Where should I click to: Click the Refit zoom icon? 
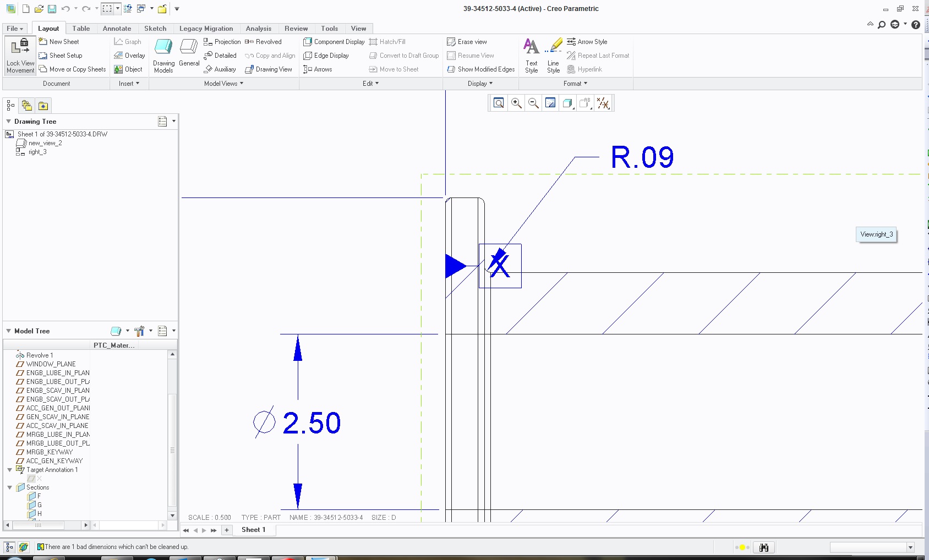(498, 103)
